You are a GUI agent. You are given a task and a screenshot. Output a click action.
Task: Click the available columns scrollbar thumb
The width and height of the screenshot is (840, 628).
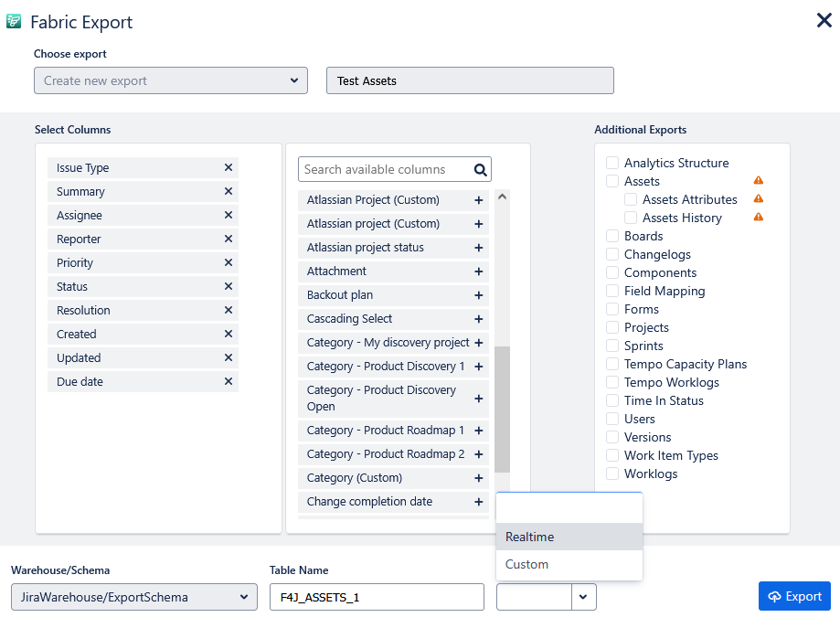pyautogui.click(x=502, y=409)
